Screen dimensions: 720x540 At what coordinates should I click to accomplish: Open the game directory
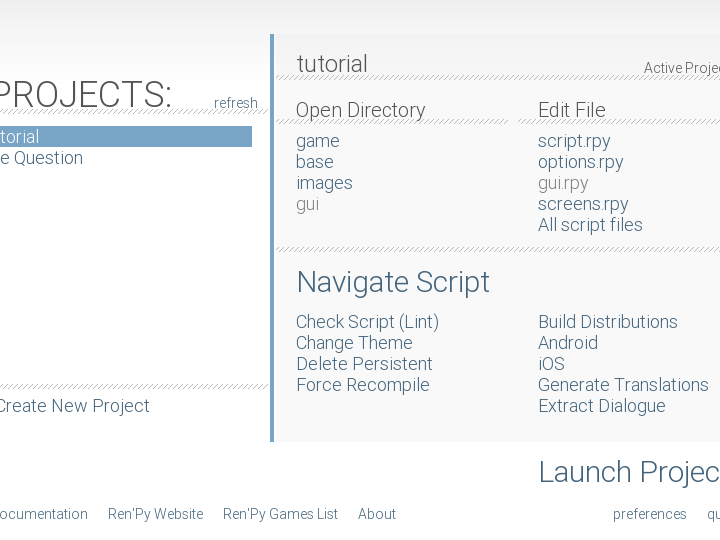click(x=317, y=141)
